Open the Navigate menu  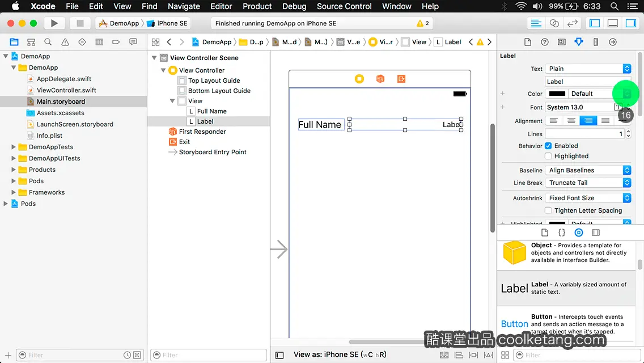(184, 6)
